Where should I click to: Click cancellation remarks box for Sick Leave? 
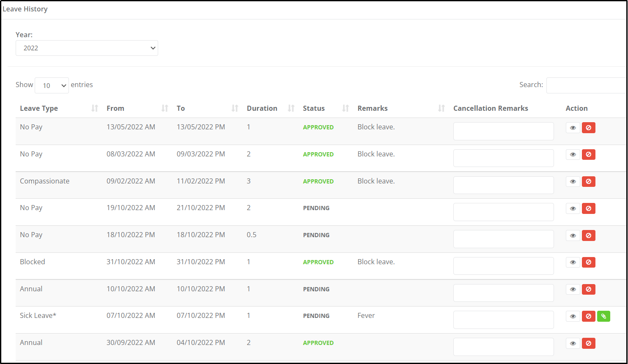pyautogui.click(x=503, y=320)
